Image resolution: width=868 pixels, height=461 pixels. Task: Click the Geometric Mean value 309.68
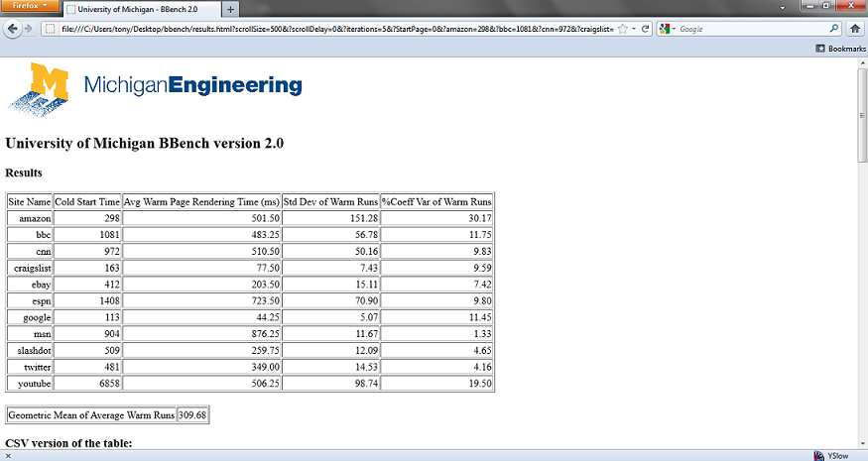[192, 415]
